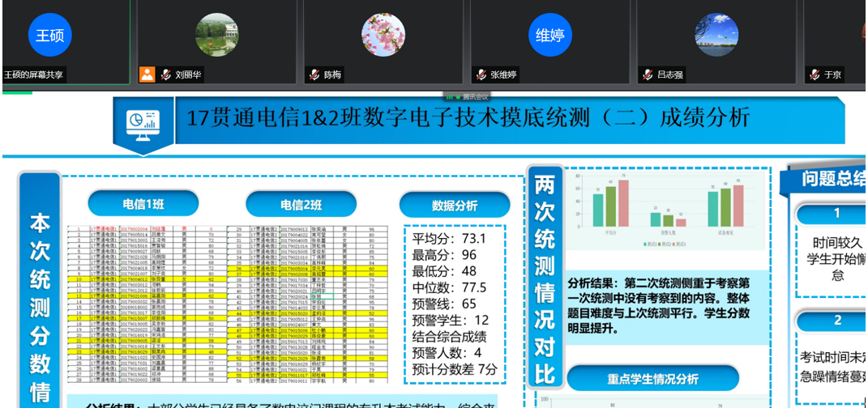The width and height of the screenshot is (868, 408).
Task: Click the 吕志强 name label
Action: click(x=670, y=74)
